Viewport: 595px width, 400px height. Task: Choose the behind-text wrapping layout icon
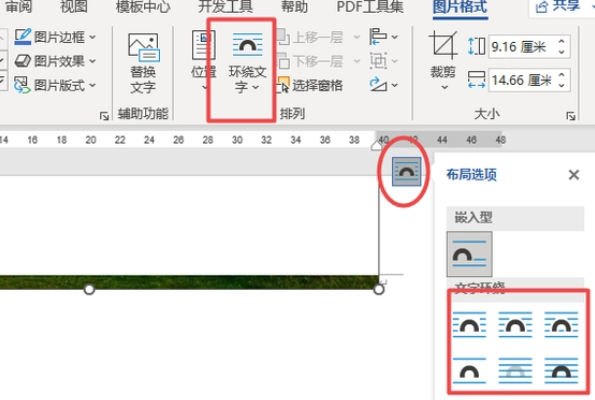(515, 370)
